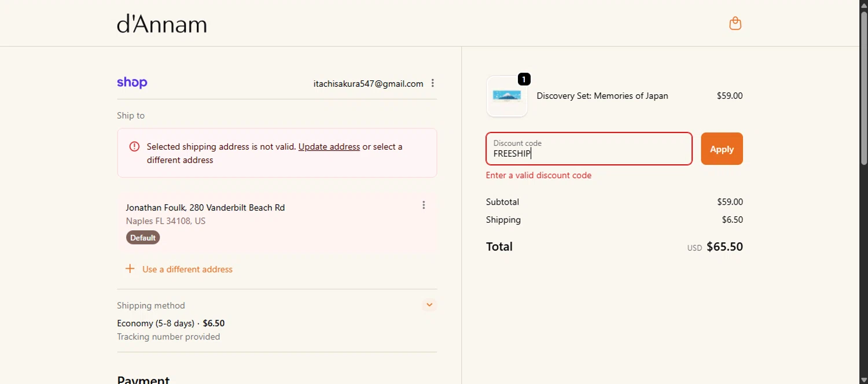Click the scrollbar up arrow
This screenshot has width=868, height=384.
click(x=863, y=5)
